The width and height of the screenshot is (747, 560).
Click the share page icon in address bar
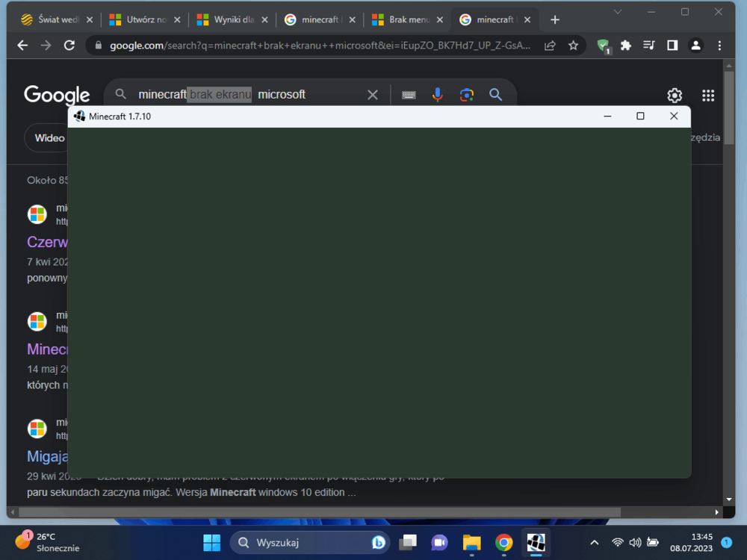pyautogui.click(x=550, y=46)
